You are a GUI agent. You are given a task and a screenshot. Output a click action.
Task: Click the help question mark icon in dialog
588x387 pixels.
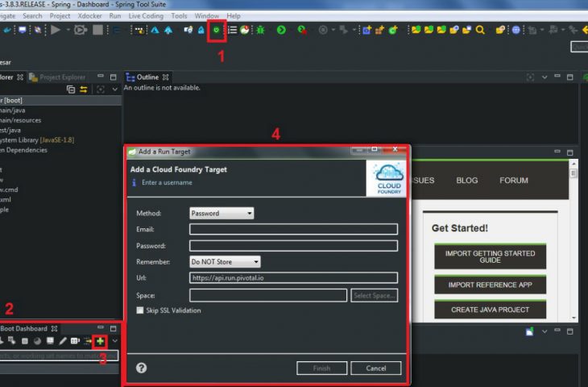click(x=142, y=368)
